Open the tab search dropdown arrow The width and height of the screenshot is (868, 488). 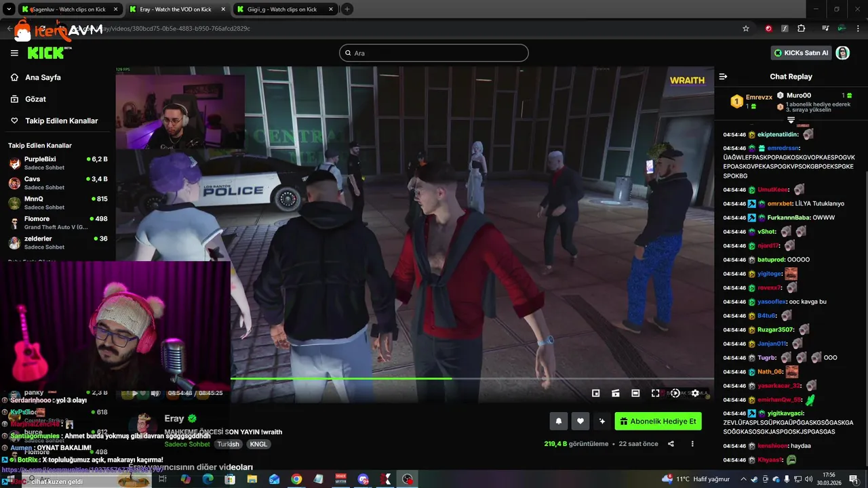pos(8,9)
